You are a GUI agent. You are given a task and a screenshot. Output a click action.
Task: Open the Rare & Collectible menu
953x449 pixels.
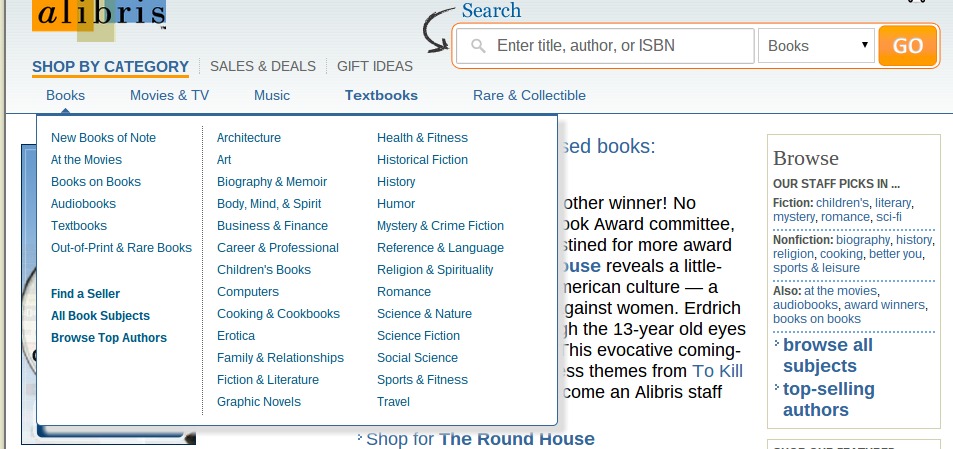[529, 96]
